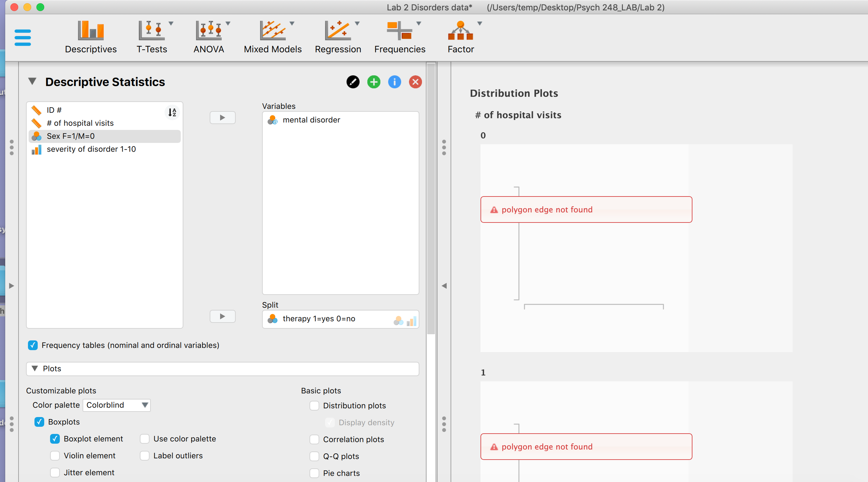Enable Correlation plots checkbox
The height and width of the screenshot is (482, 868).
(314, 439)
